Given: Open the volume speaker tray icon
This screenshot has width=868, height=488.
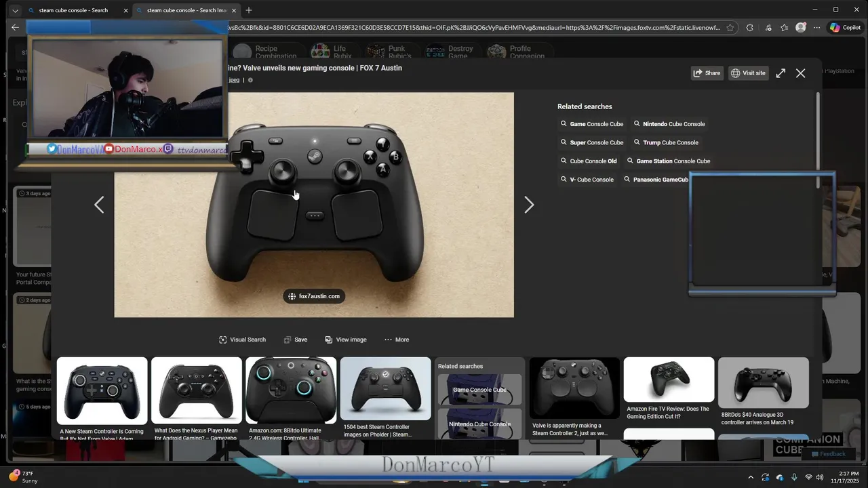Looking at the screenshot, I should (x=820, y=477).
